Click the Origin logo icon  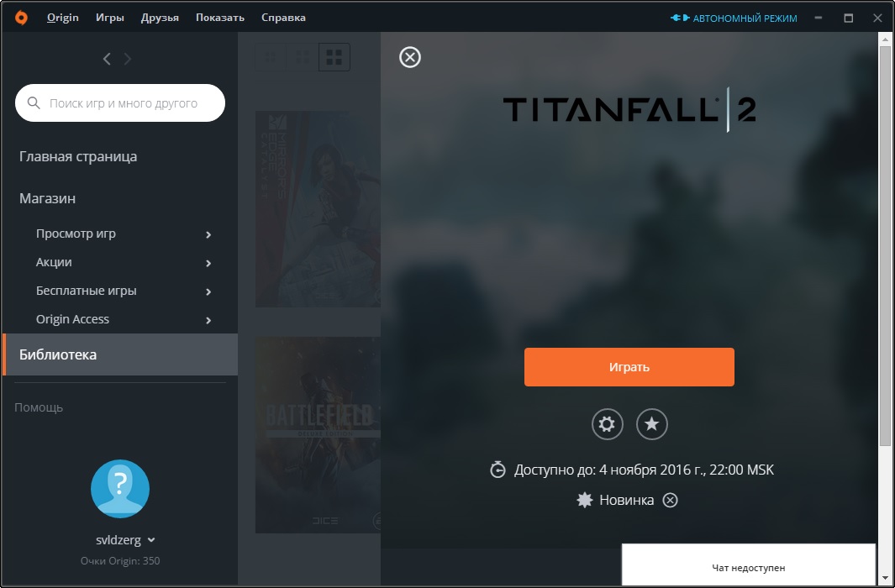click(x=21, y=18)
